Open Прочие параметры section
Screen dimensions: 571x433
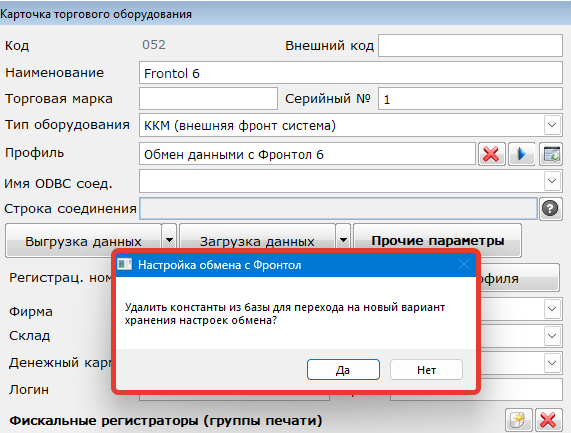click(x=438, y=241)
